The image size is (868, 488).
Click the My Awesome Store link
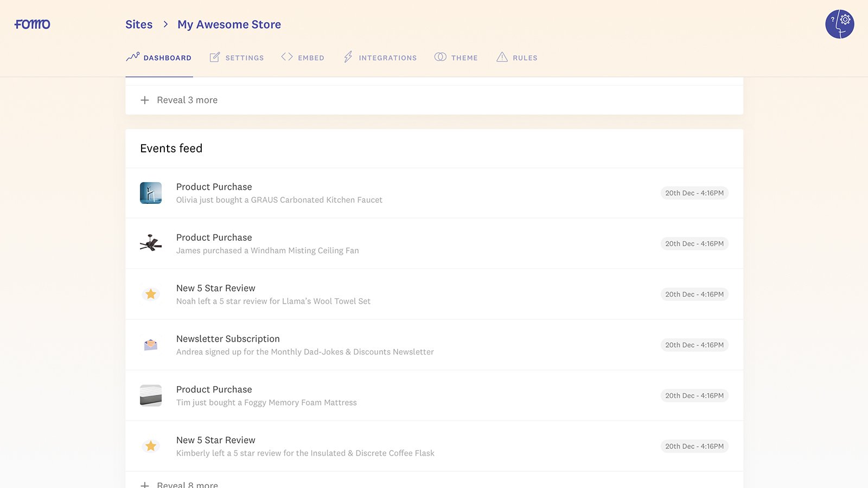(x=229, y=24)
